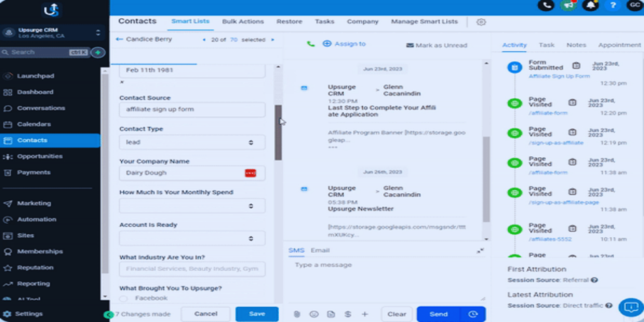Click the plus icon in message toolbar
Screen dimensions: 644x322
point(365,314)
